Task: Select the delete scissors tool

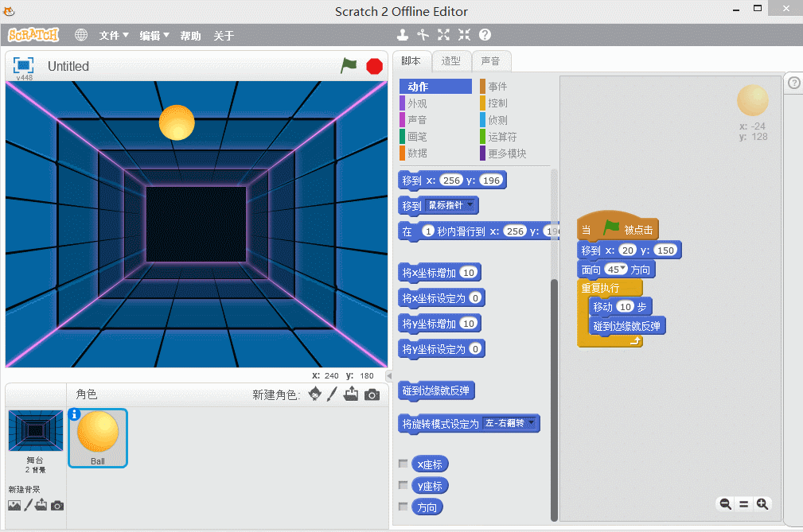Action: click(x=423, y=35)
